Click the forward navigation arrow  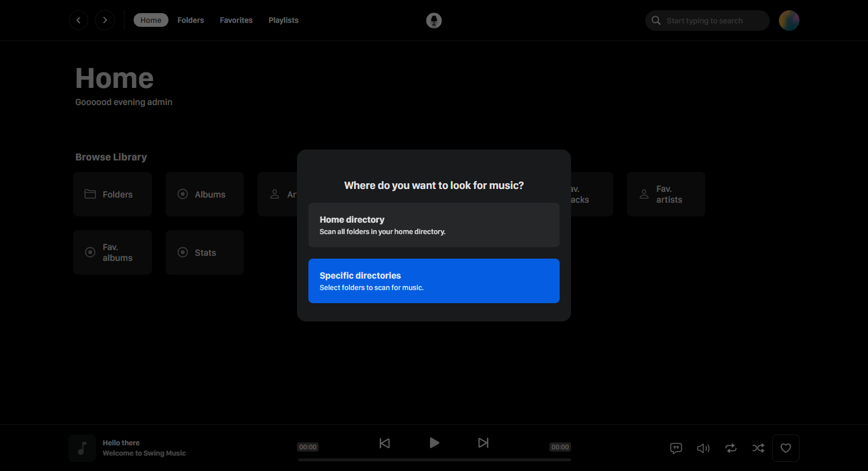point(105,21)
